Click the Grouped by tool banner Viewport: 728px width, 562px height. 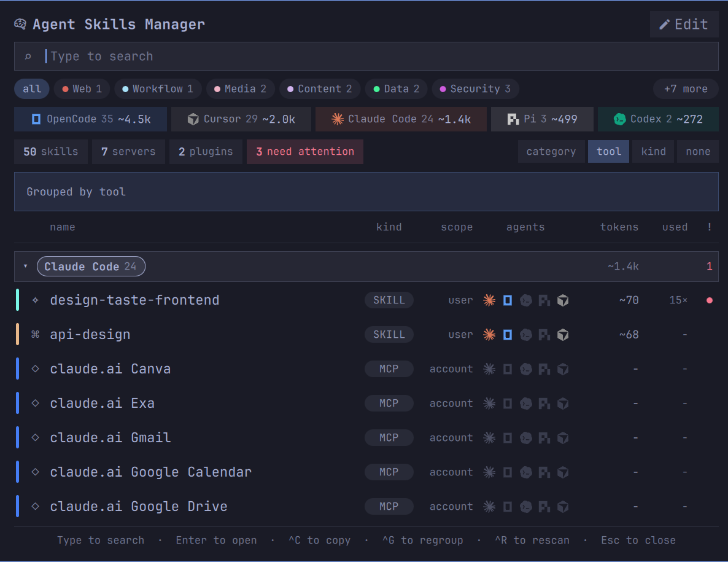(366, 192)
